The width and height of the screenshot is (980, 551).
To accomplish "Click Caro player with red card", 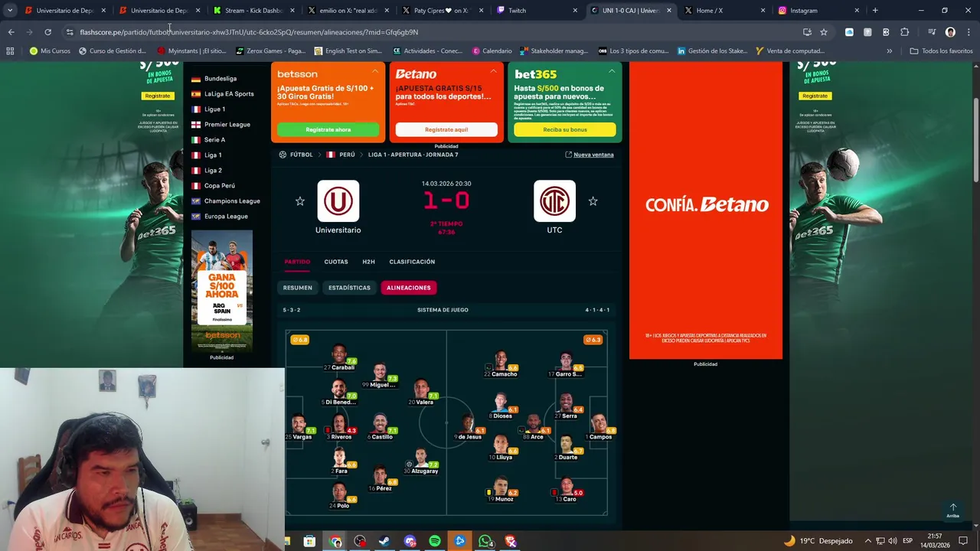I will point(567,490).
